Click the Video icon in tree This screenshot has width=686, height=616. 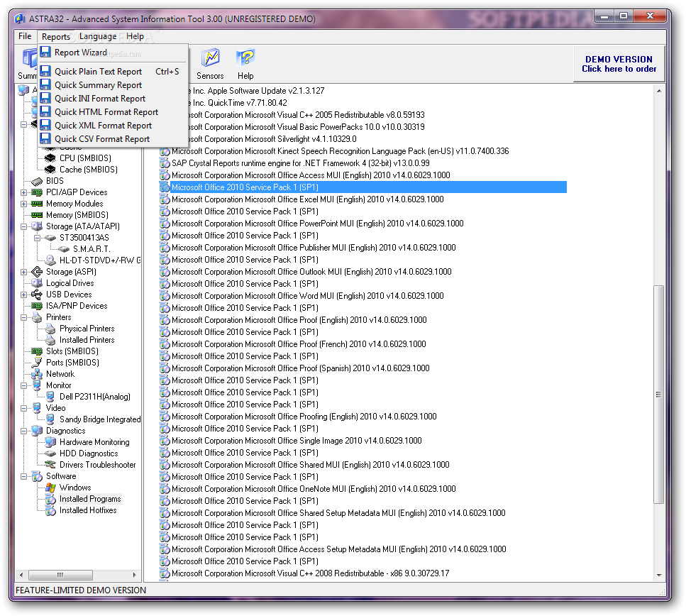click(x=37, y=408)
